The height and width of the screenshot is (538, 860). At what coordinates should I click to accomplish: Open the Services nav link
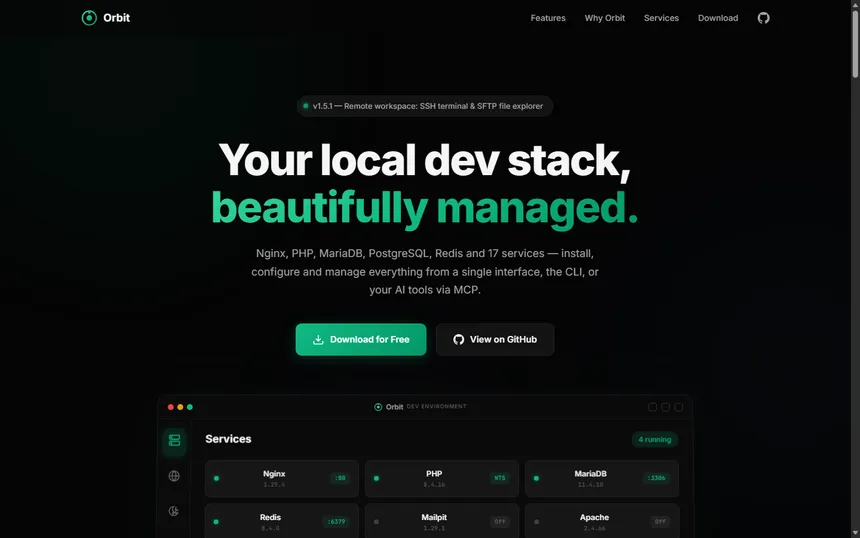pyautogui.click(x=661, y=18)
